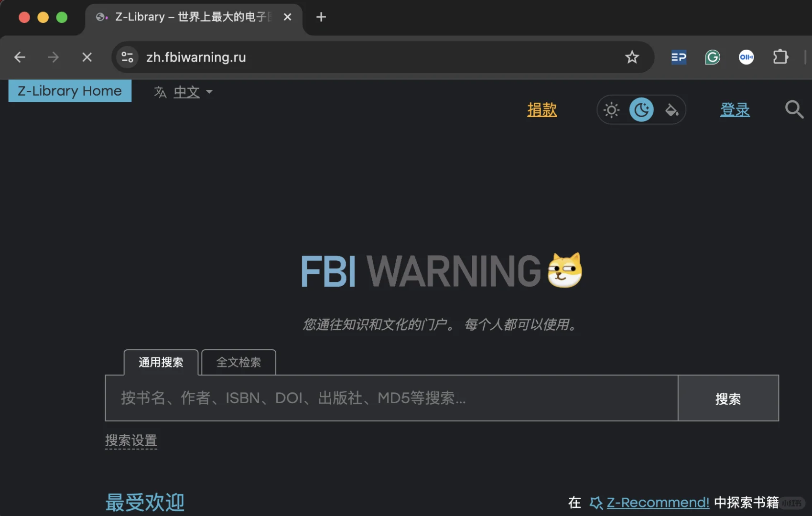
Task: Click the magnifier search icon in page header
Action: click(x=794, y=109)
